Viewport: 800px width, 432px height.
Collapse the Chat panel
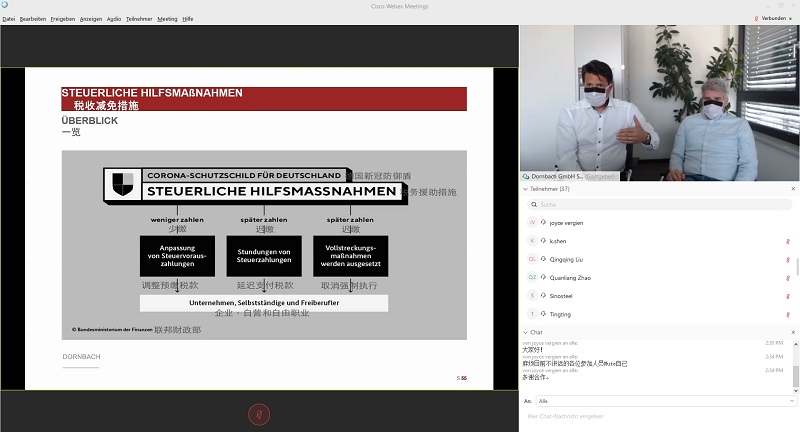(x=526, y=332)
